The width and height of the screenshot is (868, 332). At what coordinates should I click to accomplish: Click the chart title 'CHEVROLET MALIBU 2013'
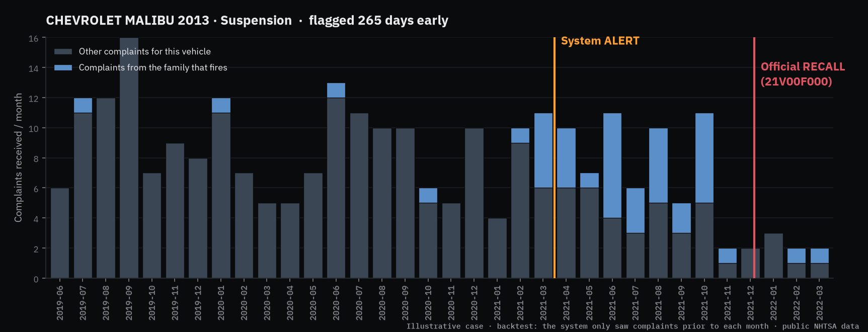click(127, 21)
